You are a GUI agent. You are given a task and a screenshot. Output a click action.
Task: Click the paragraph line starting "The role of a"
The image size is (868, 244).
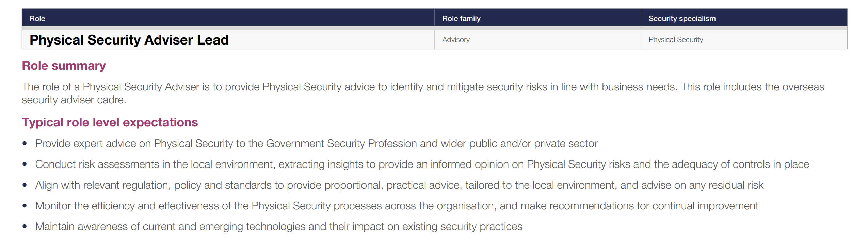[x=422, y=87]
